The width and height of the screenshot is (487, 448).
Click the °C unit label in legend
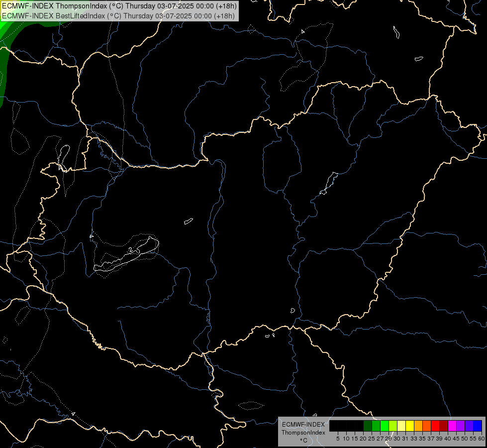[303, 441]
